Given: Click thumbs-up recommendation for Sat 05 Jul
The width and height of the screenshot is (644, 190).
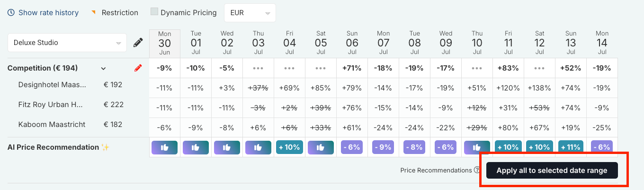Looking at the screenshot, I should coord(321,147).
